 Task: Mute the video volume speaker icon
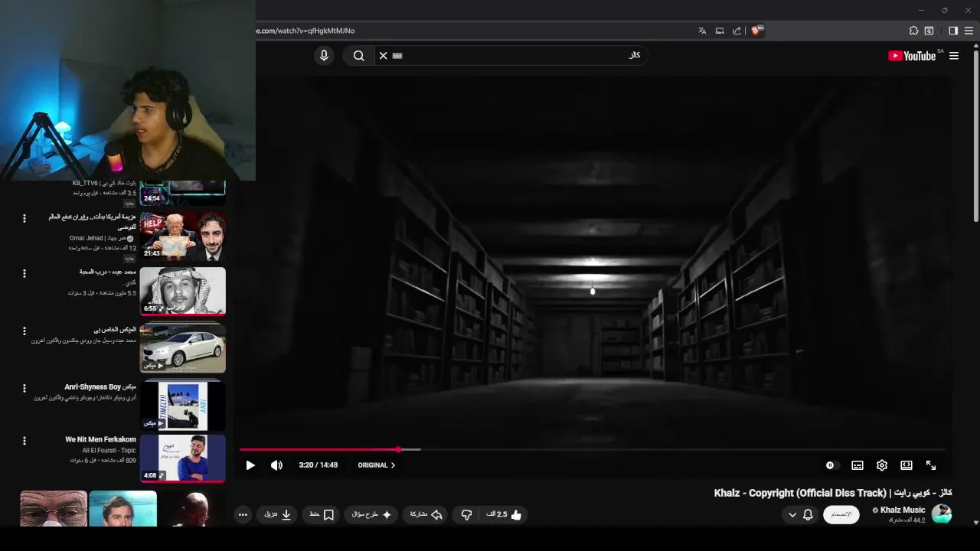pyautogui.click(x=276, y=465)
